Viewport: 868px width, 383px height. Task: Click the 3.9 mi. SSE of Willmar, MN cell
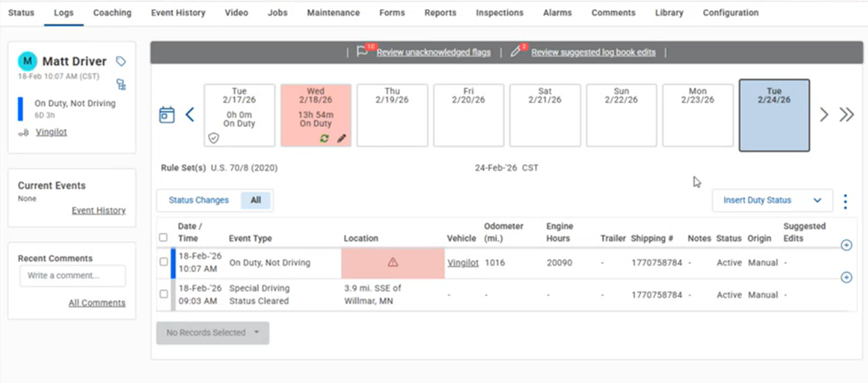[372, 294]
